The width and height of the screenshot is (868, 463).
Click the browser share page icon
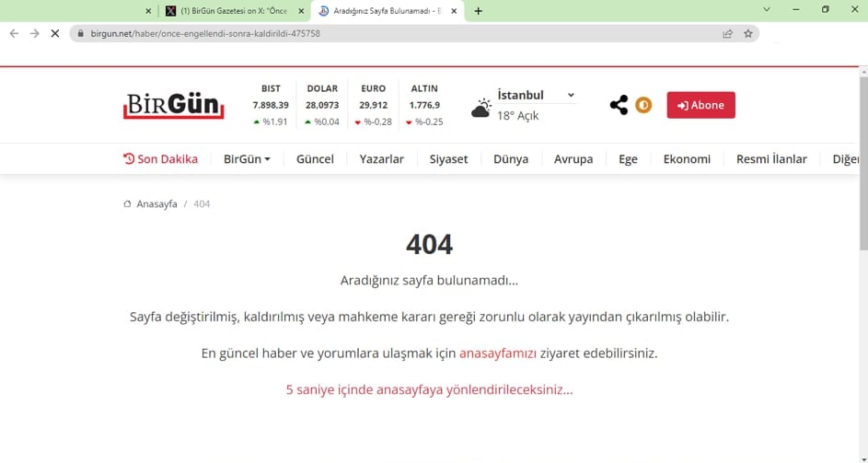pyautogui.click(x=727, y=33)
